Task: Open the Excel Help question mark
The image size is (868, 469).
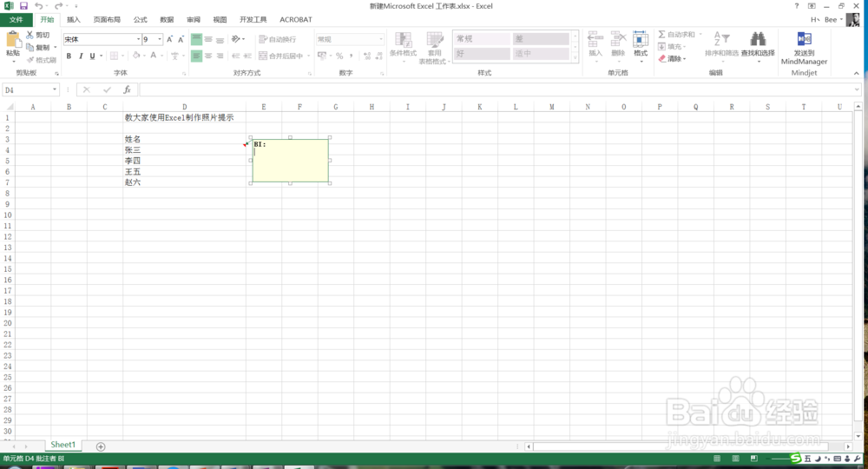Action: tap(797, 6)
